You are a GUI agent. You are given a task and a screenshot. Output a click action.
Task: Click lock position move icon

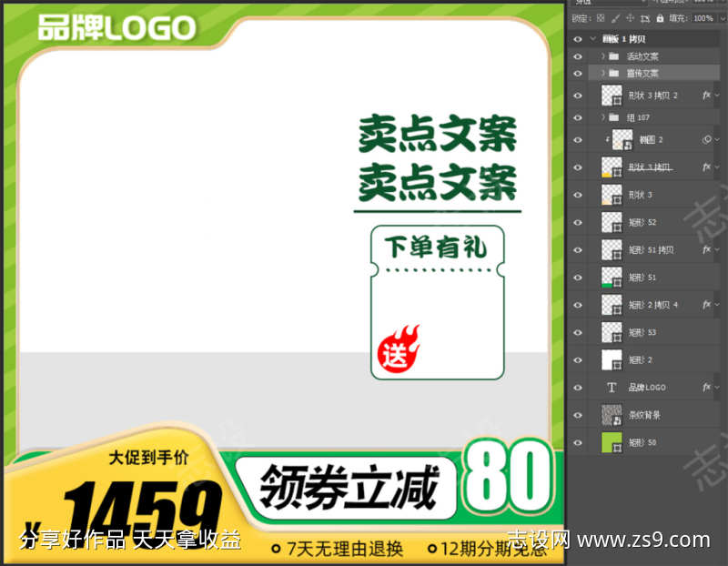[x=631, y=18]
